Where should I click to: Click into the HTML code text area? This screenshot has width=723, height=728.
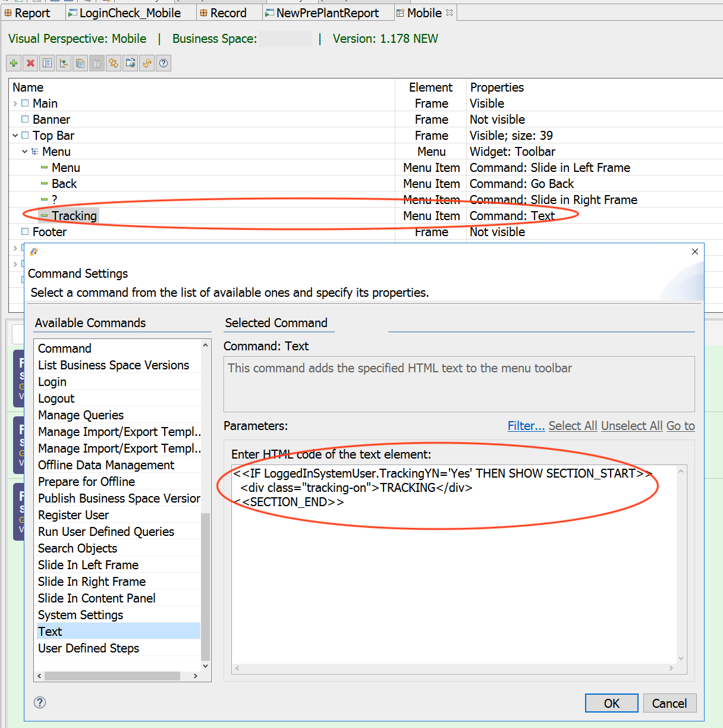[x=454, y=564]
